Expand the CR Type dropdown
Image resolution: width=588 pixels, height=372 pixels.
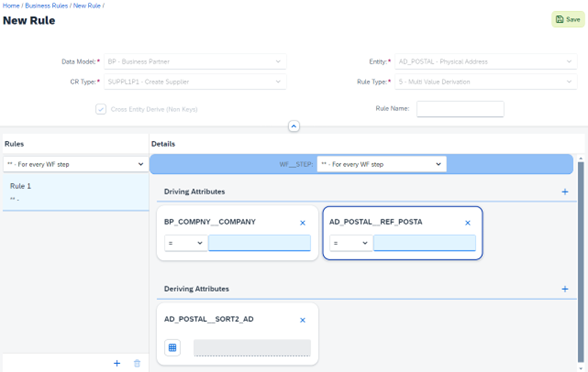[195, 82]
